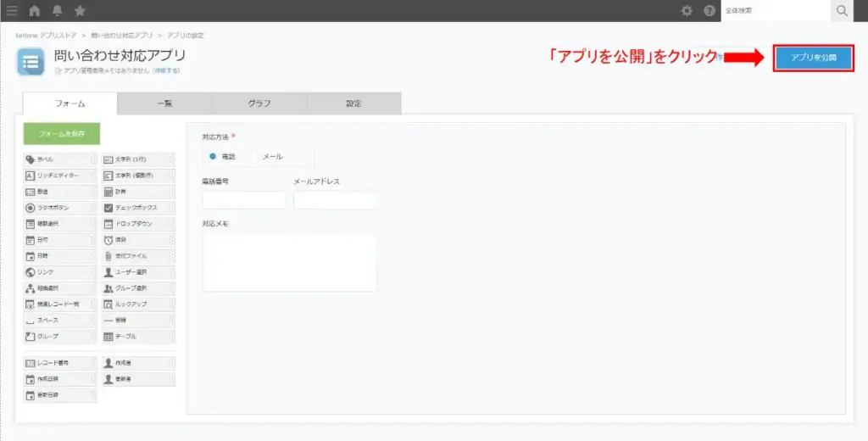
Task: Select the スペース field item
Action: tap(60, 321)
